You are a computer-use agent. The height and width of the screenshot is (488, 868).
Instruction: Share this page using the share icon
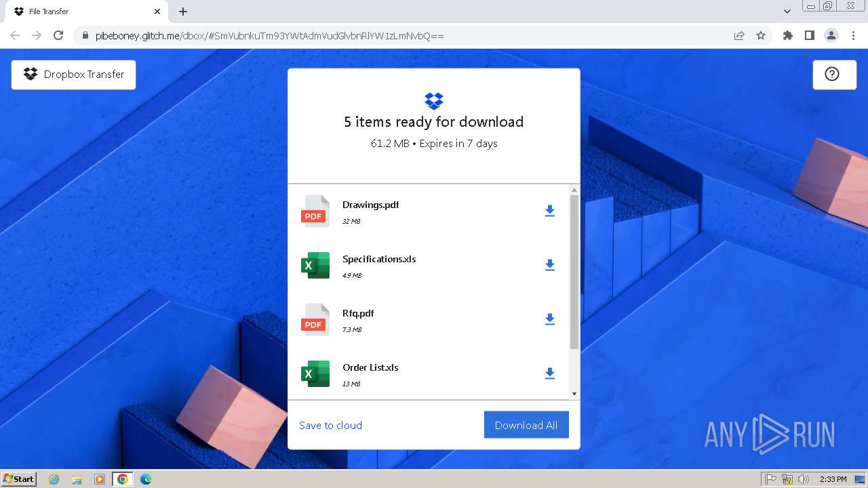click(x=739, y=35)
